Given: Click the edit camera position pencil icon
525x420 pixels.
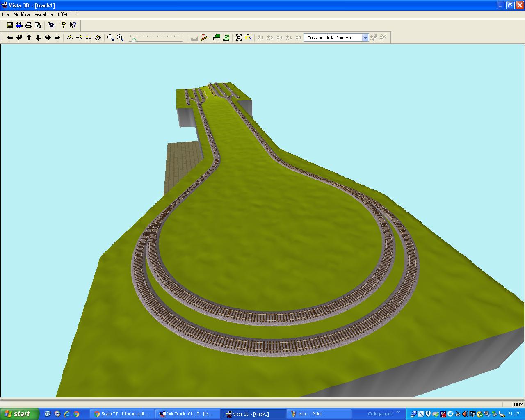Looking at the screenshot, I should (x=374, y=37).
